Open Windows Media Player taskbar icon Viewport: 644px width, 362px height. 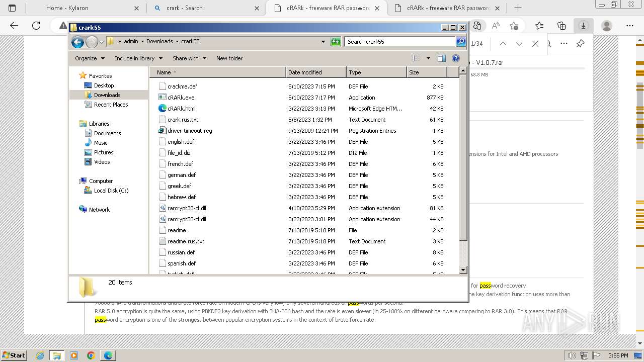74,355
